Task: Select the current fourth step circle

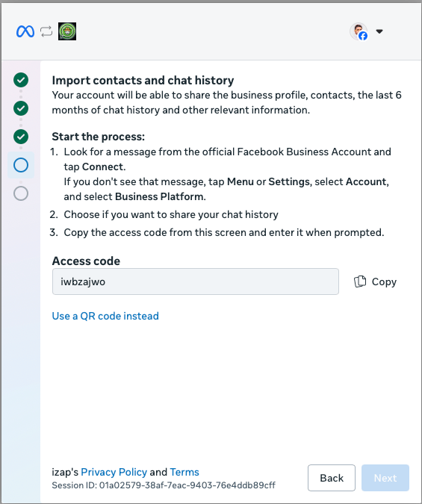Action: click(21, 165)
